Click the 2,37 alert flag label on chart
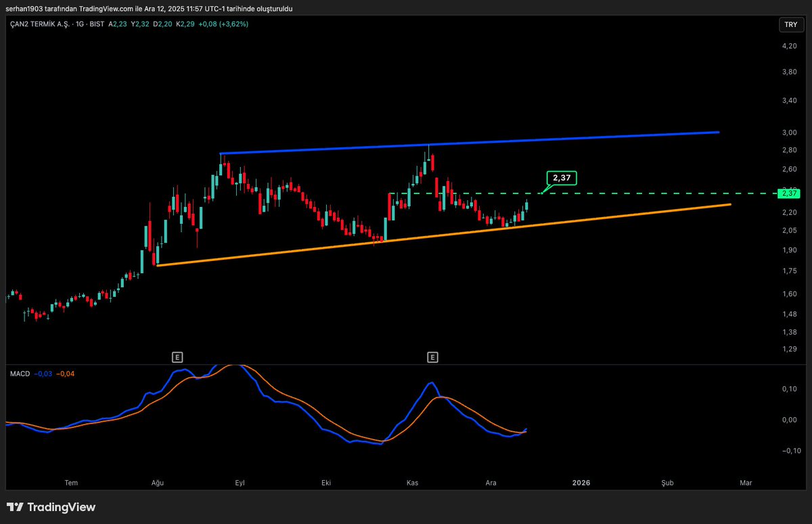812x524 pixels. click(560, 178)
